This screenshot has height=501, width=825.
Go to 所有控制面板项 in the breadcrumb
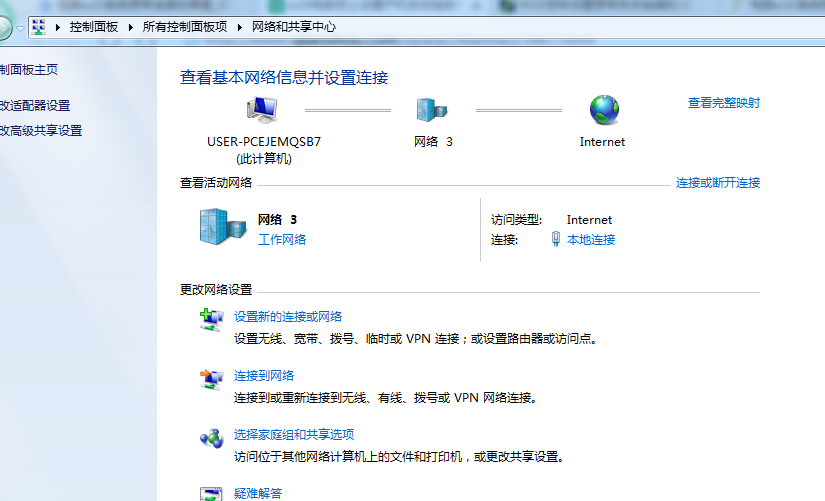coord(185,27)
